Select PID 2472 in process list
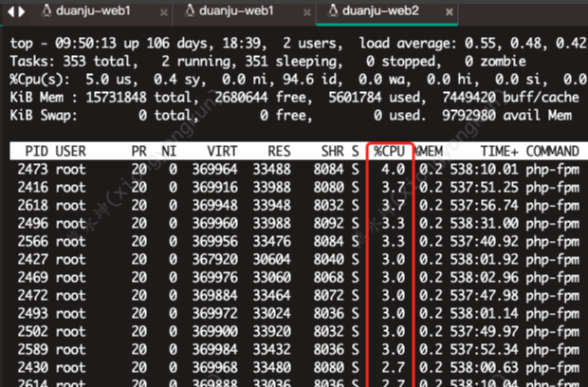The width and height of the screenshot is (588, 387). [32, 296]
